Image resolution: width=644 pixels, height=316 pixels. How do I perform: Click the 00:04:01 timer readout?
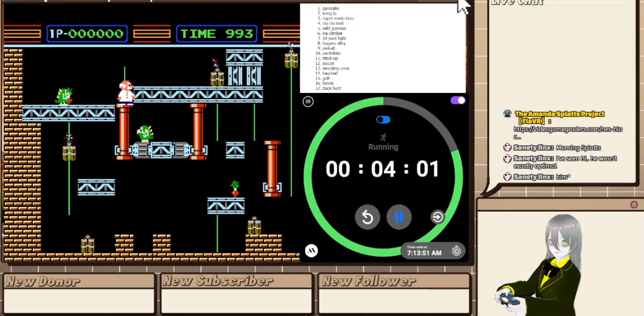[383, 169]
